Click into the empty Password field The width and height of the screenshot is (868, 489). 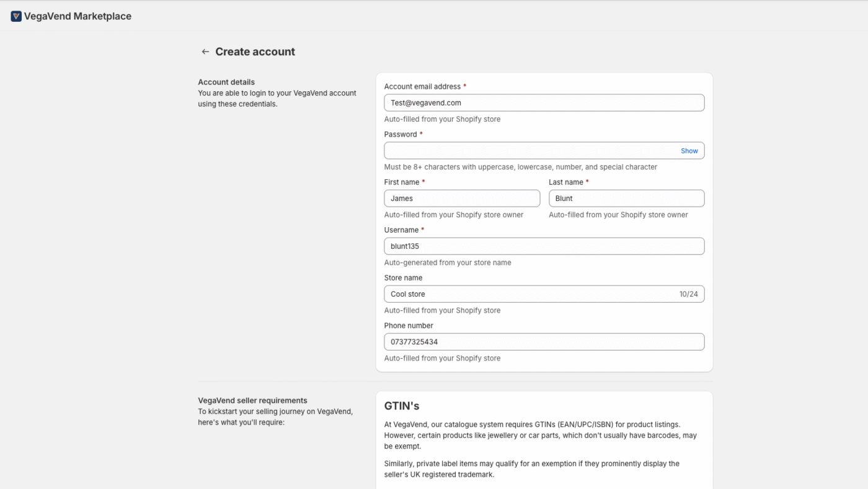544,151
